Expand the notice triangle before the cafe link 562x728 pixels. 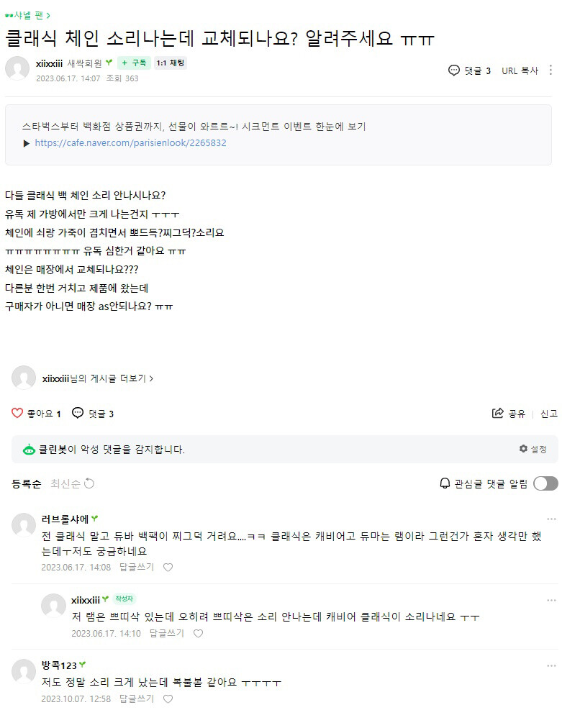pyautogui.click(x=27, y=143)
